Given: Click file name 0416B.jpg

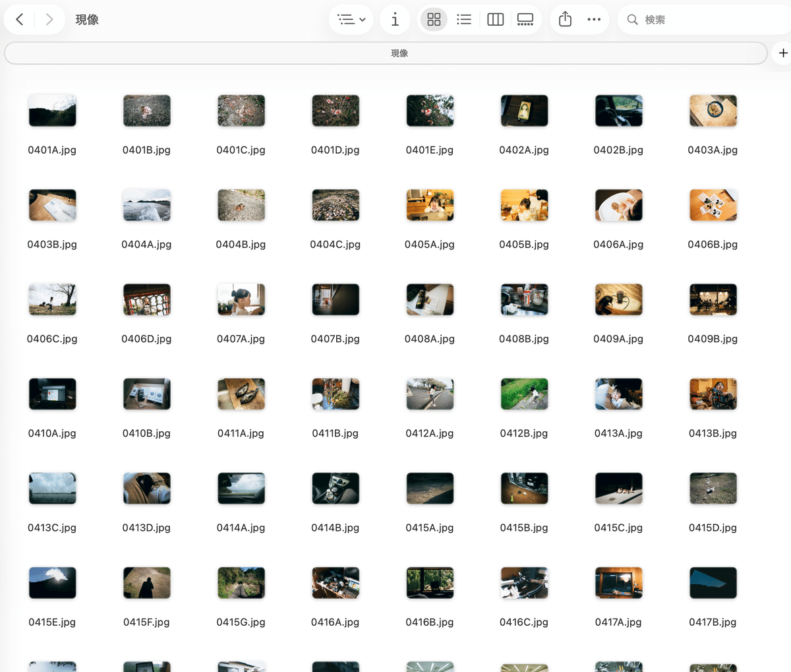Looking at the screenshot, I should pos(430,622).
